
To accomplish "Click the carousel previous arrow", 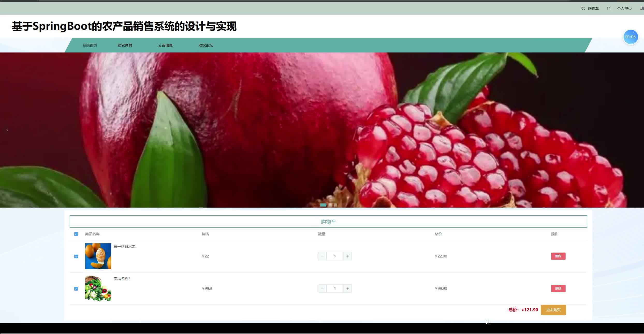I will point(7,130).
